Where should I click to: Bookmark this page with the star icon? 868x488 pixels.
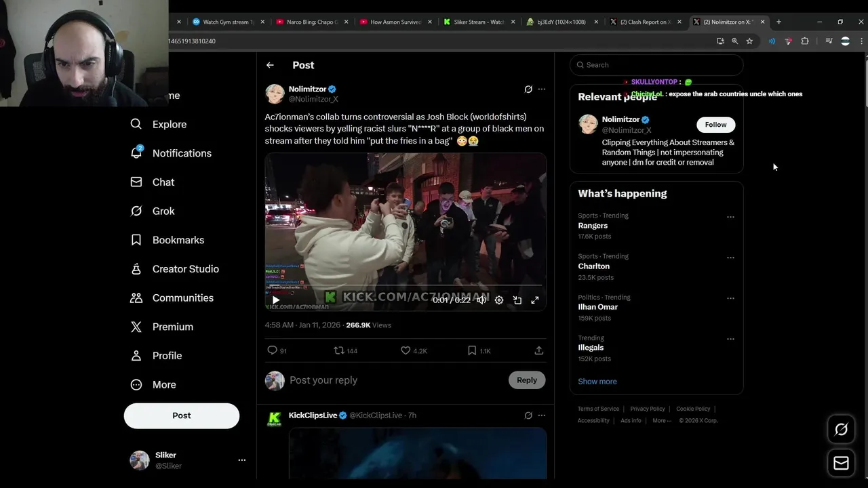pyautogui.click(x=749, y=41)
